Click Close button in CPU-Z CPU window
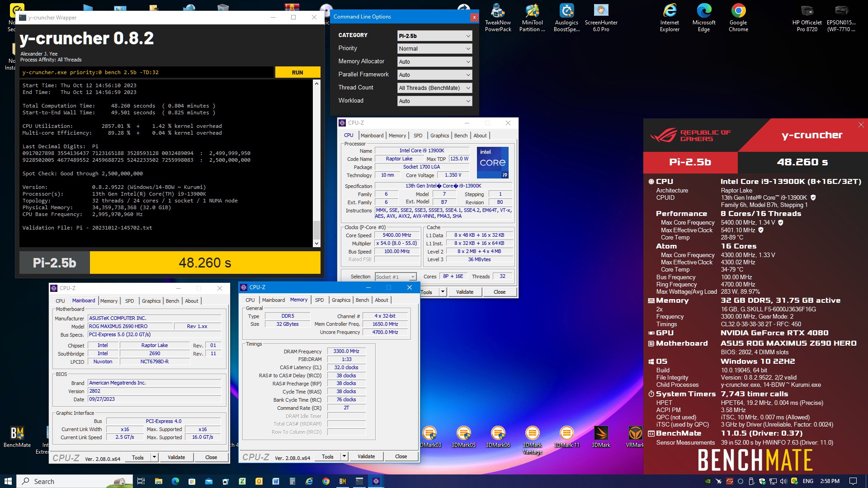This screenshot has width=868, height=488. (500, 292)
